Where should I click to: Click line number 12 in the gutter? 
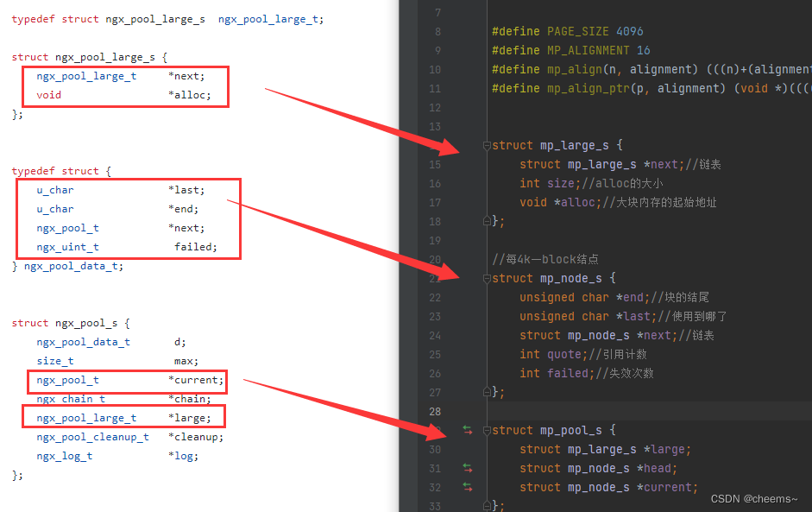(x=435, y=108)
